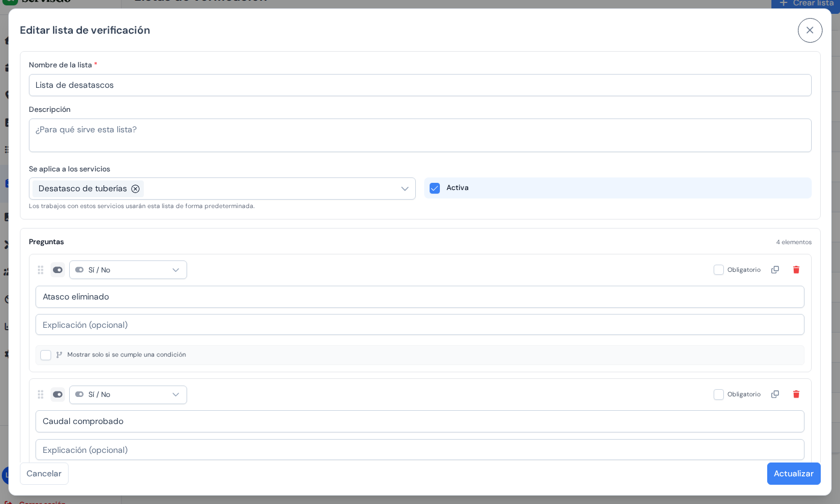Click the Cancelar button
This screenshot has width=840, height=504.
pos(44,473)
